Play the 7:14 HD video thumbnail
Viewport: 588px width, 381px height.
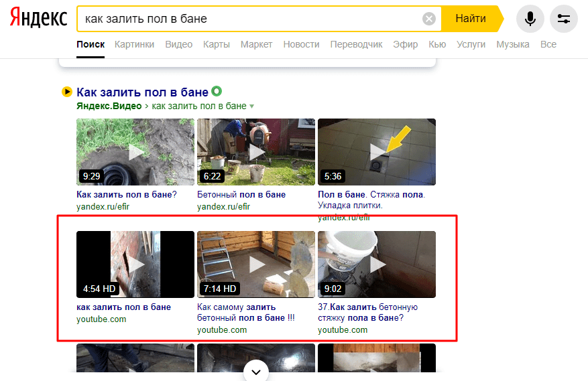click(x=255, y=264)
